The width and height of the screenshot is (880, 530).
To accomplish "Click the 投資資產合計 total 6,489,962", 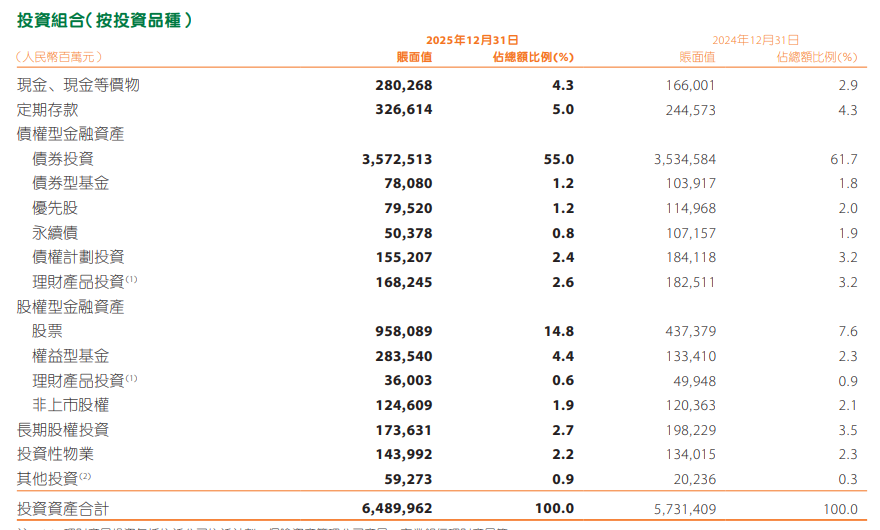I will [x=397, y=509].
